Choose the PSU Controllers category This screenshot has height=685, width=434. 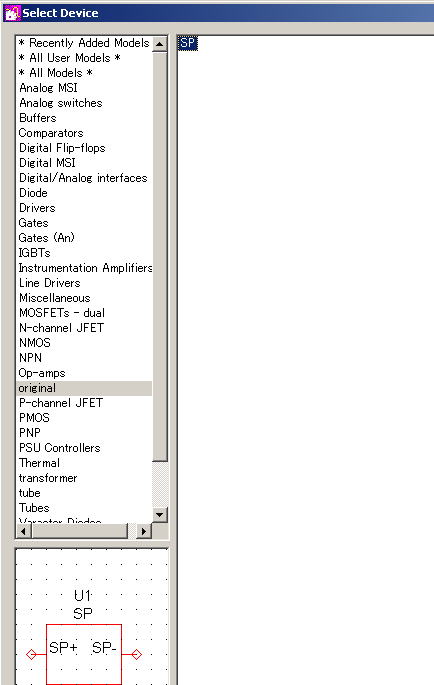coord(59,448)
